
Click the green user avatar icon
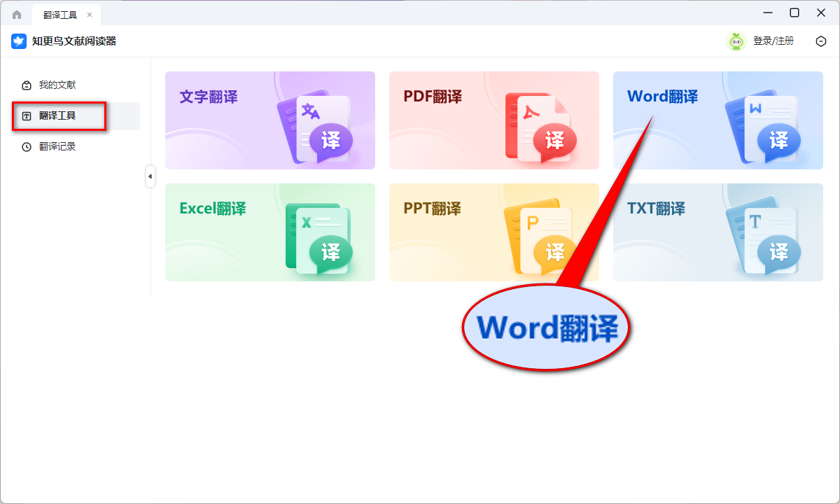click(x=736, y=41)
